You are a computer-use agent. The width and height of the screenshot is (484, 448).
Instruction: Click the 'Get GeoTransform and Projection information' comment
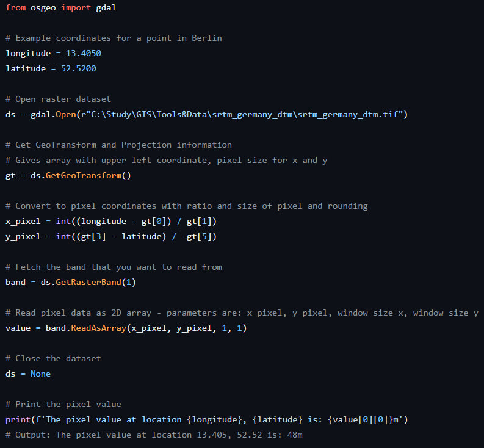118,145
